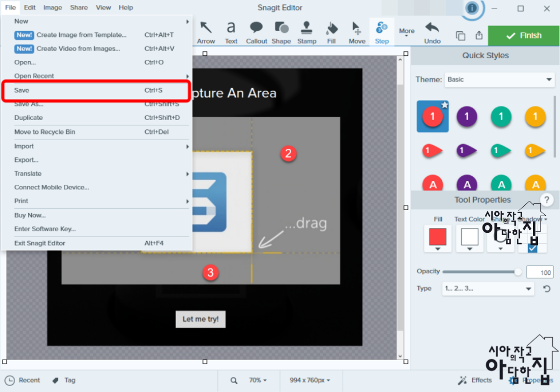Choose the red letter A step style

click(x=433, y=183)
